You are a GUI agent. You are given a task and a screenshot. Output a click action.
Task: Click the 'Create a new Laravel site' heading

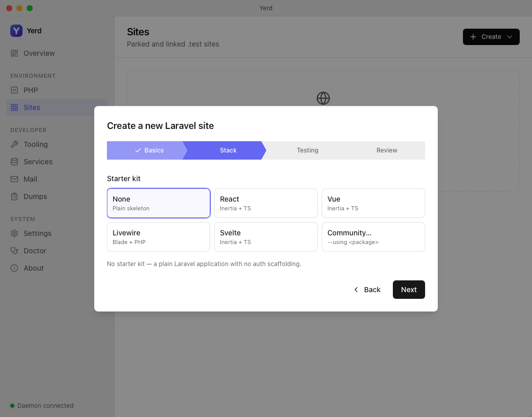(161, 126)
